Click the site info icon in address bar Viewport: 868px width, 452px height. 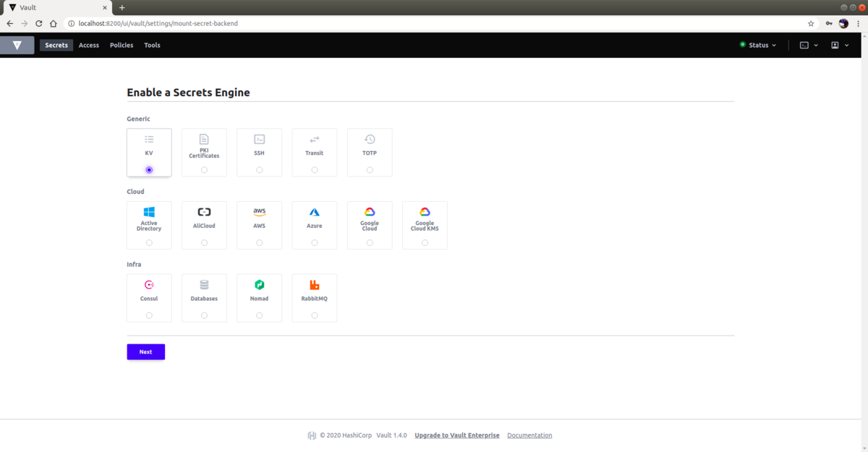click(x=71, y=23)
